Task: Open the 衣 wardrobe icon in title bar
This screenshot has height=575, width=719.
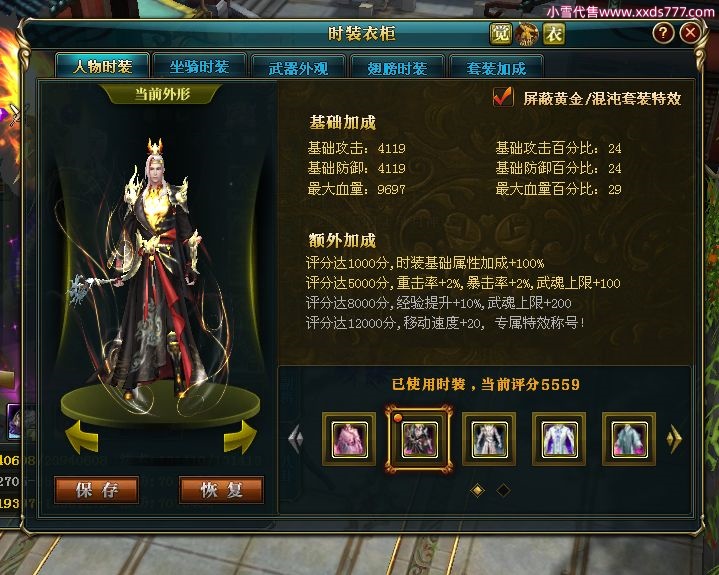Action: 554,33
